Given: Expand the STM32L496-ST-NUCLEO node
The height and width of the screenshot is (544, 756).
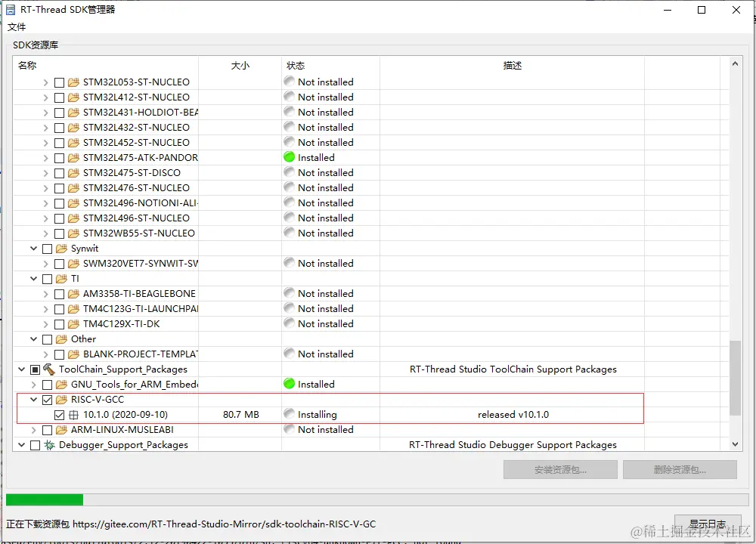Looking at the screenshot, I should (46, 218).
